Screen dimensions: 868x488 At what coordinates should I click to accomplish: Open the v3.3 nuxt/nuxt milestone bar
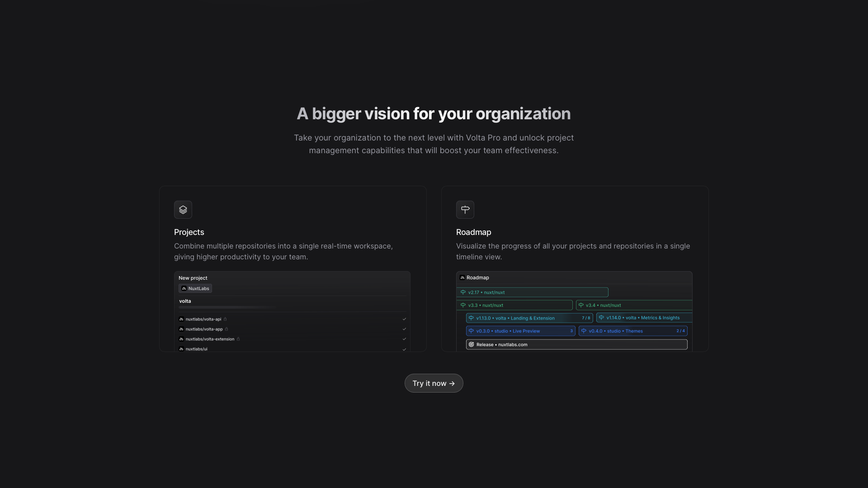[514, 305]
